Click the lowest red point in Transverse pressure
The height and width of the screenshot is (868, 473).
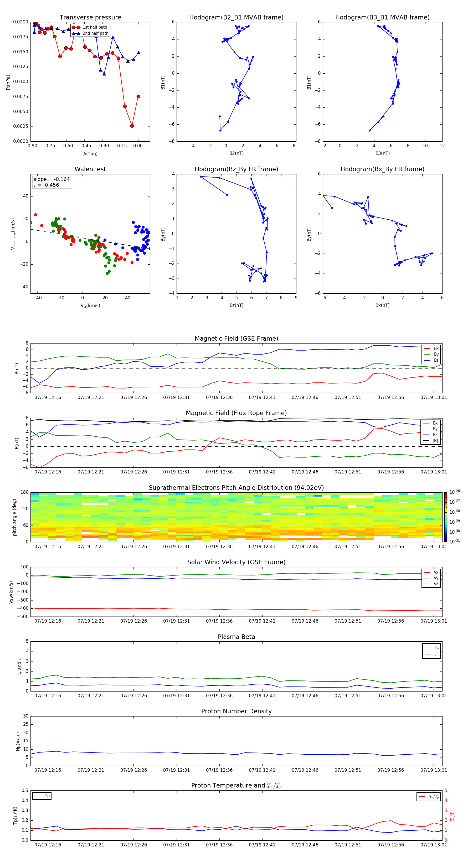click(x=132, y=126)
